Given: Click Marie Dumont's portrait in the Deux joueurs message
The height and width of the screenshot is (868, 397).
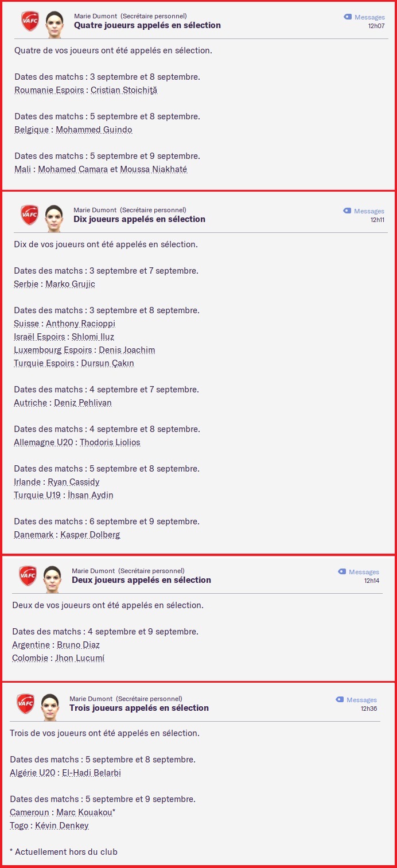Looking at the screenshot, I should [52, 579].
